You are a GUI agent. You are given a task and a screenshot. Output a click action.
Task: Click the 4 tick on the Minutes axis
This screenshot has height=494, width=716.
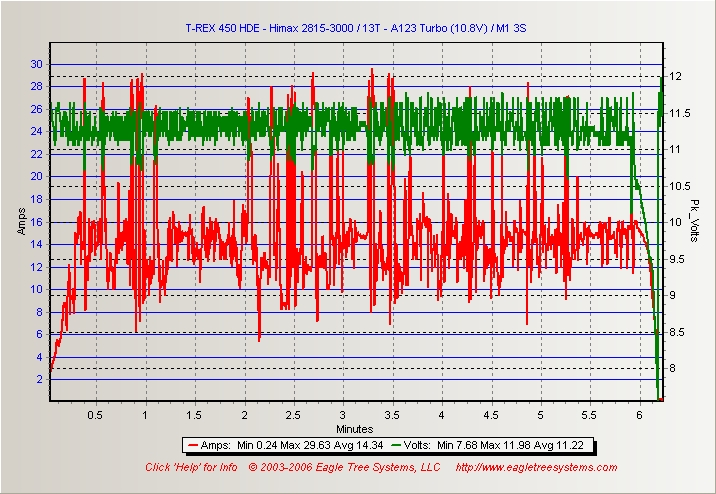[442, 415]
